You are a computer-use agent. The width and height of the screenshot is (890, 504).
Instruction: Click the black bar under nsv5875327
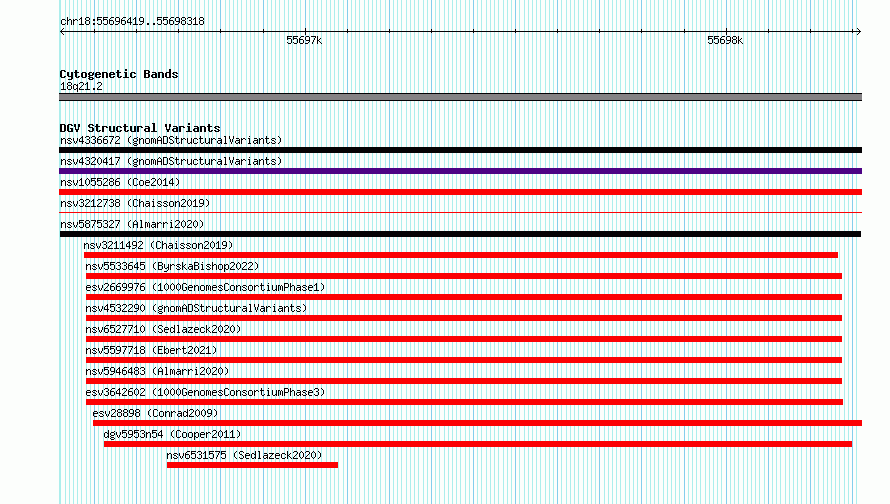(x=460, y=234)
